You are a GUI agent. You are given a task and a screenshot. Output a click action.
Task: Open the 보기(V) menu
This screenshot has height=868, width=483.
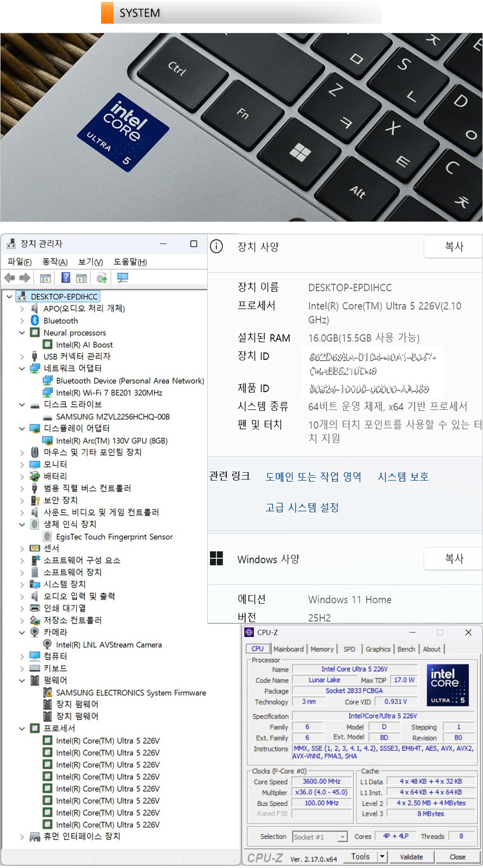(90, 262)
